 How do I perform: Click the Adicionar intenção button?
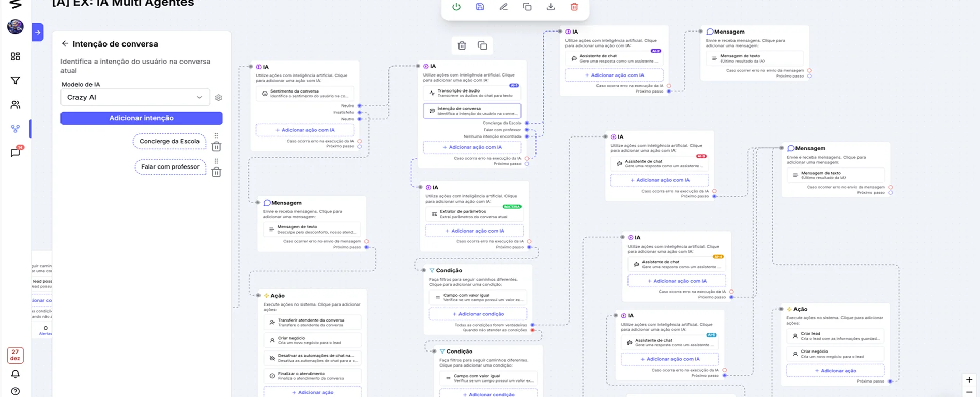click(141, 118)
